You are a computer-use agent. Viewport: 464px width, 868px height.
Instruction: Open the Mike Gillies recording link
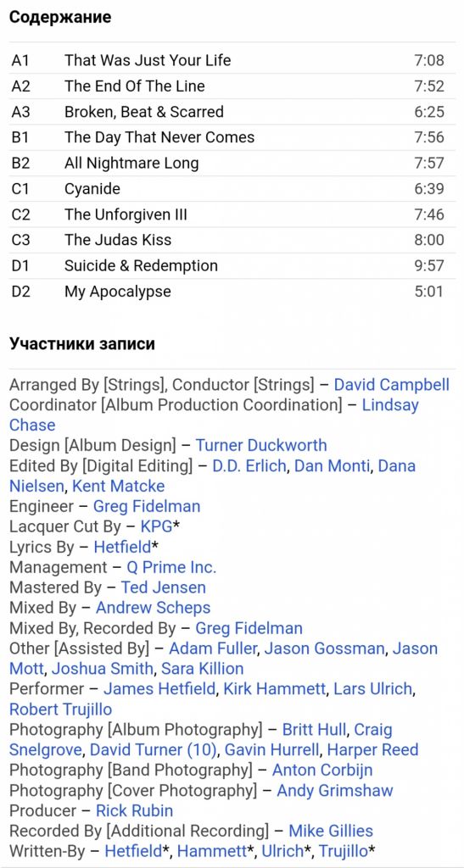331,831
